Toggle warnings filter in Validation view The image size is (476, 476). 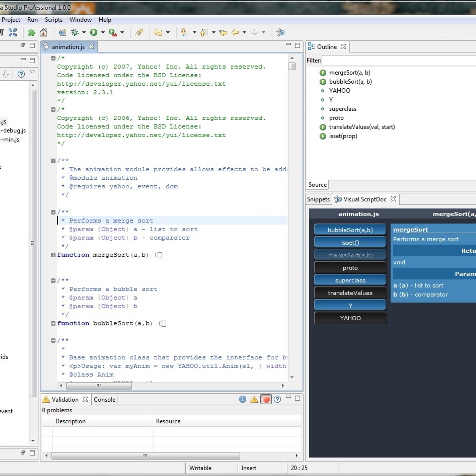pyautogui.click(x=254, y=399)
